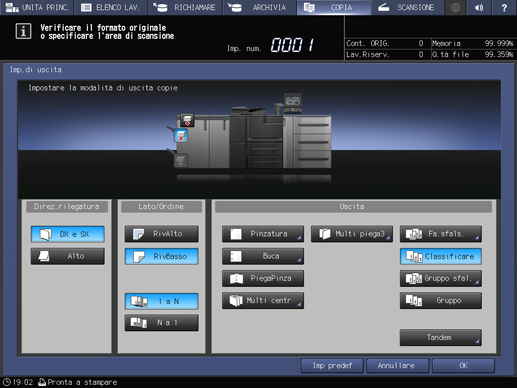Click the N a 1 pages icon
Screen dimensions: 517x388
pos(139,323)
